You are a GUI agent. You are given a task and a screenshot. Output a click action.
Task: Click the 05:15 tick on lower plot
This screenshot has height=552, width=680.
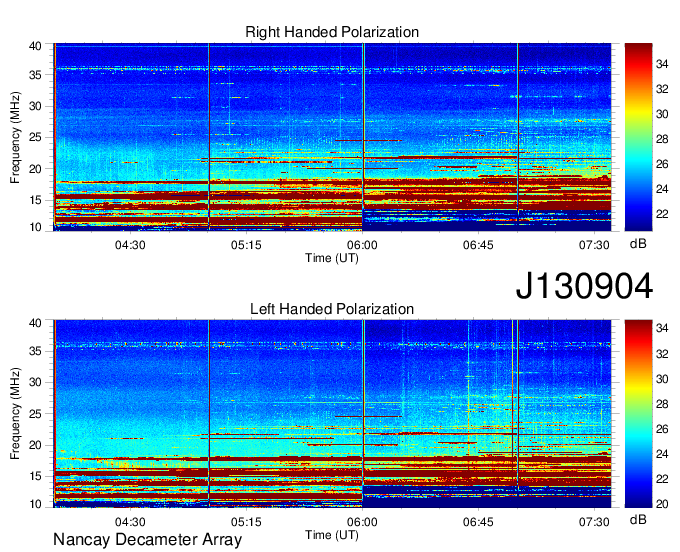246,522
